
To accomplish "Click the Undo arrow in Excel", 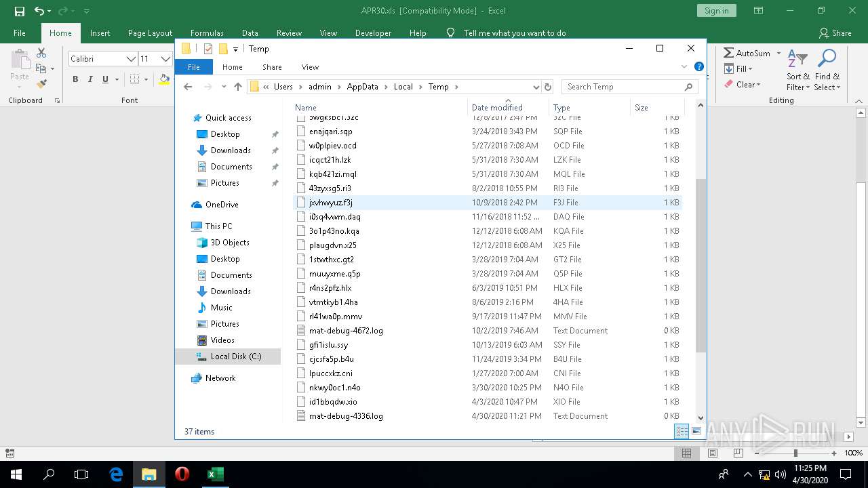I will coord(39,11).
